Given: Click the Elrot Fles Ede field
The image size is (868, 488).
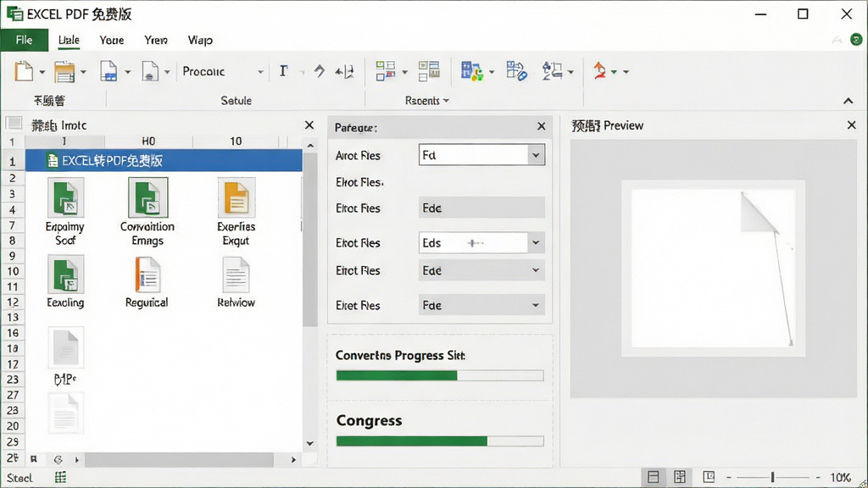Looking at the screenshot, I should tap(481, 208).
